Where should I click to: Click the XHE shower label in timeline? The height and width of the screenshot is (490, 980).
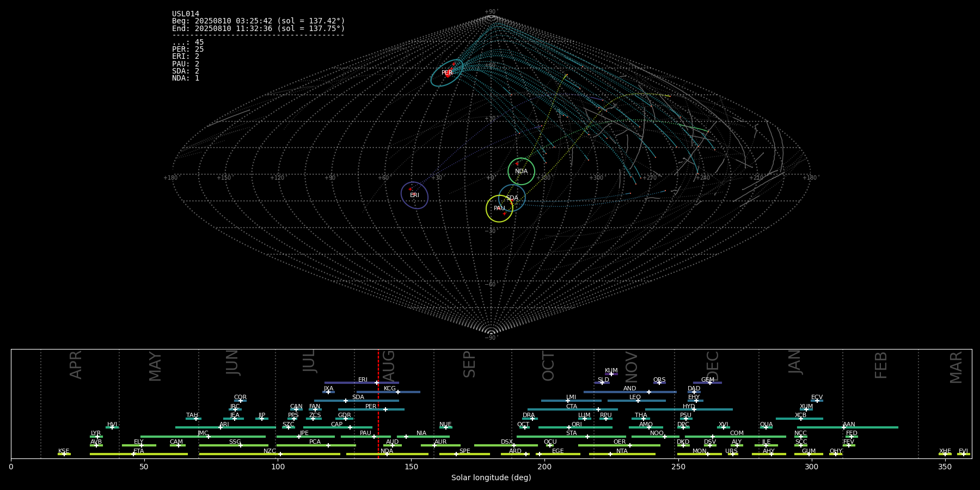[x=945, y=451]
